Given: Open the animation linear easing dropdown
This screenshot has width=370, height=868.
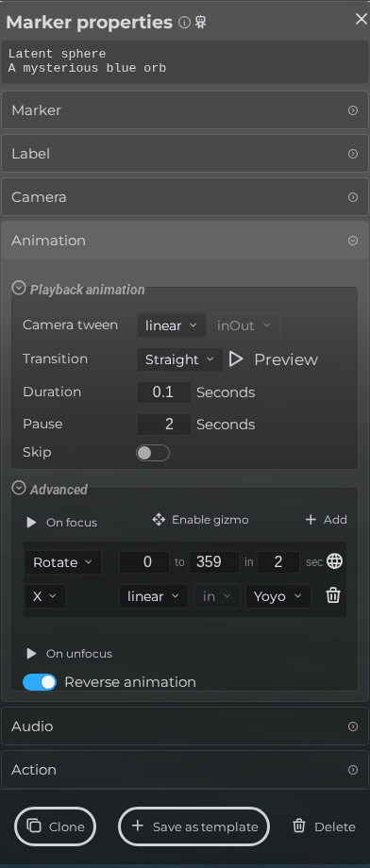Looking at the screenshot, I should point(154,596).
